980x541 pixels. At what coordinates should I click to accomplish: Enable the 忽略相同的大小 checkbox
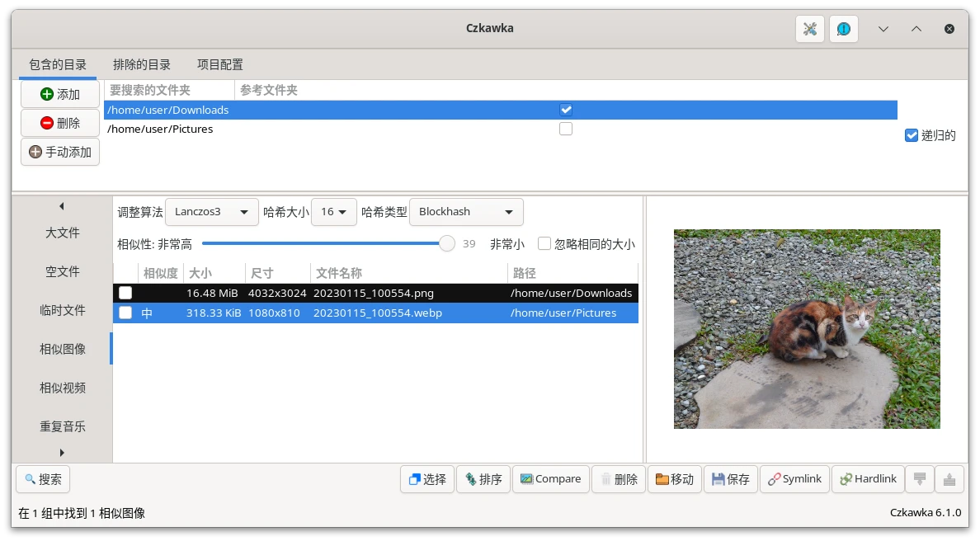[544, 244]
